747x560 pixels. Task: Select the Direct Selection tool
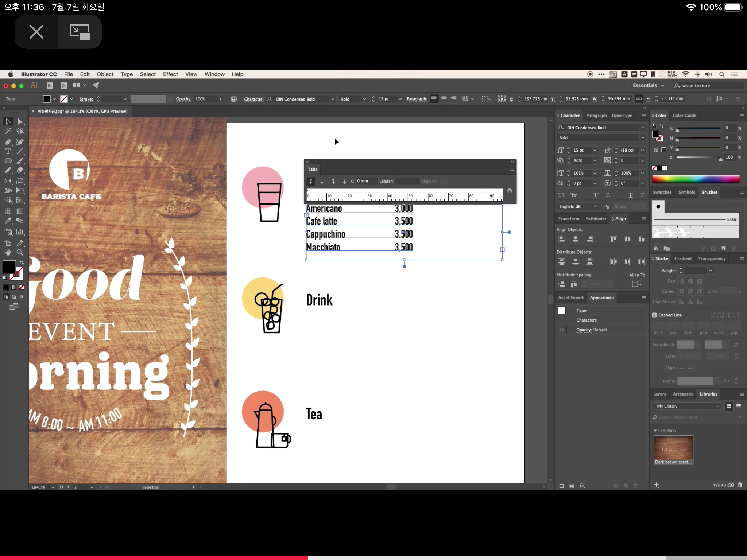click(x=20, y=121)
